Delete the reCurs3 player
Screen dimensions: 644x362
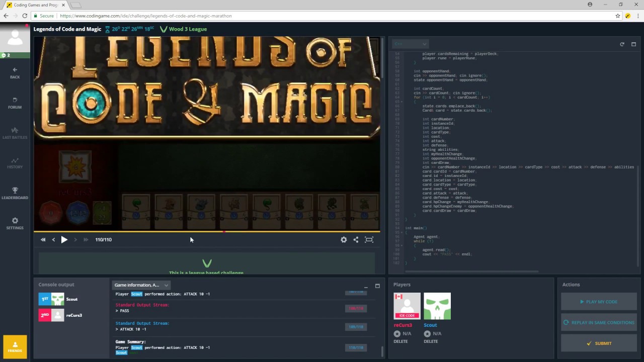click(x=400, y=341)
